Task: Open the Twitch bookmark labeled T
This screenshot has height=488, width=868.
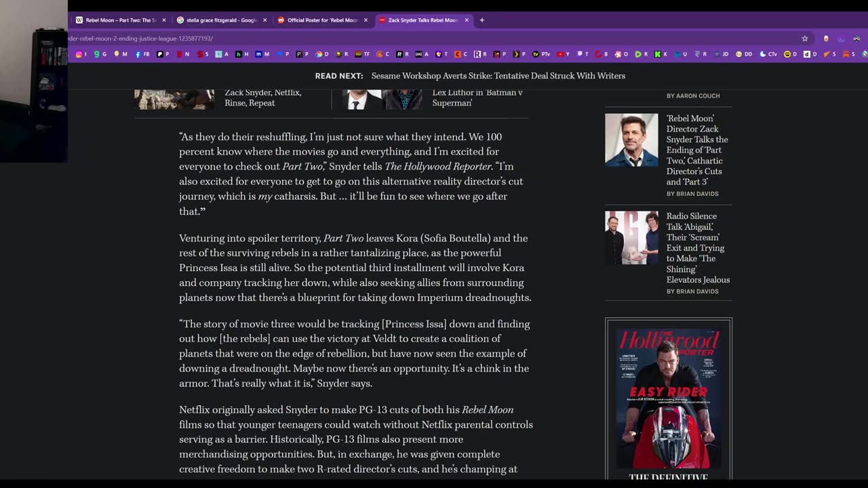Action: tap(583, 54)
